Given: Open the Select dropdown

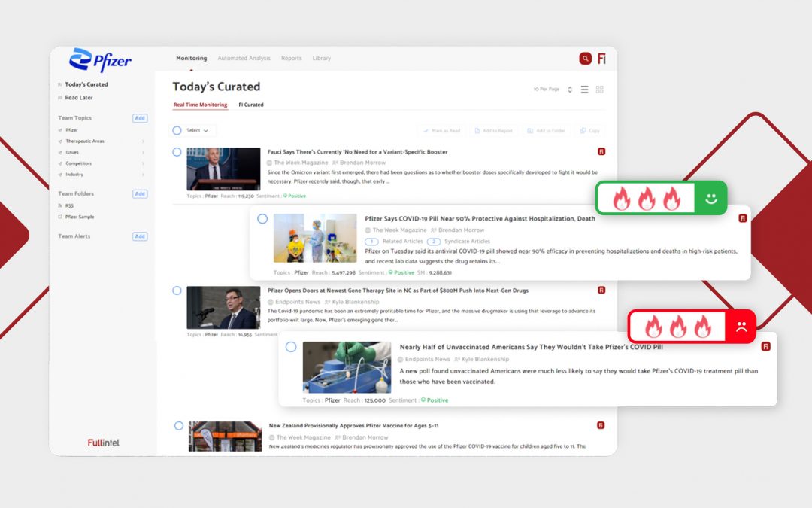Looking at the screenshot, I should 197,131.
